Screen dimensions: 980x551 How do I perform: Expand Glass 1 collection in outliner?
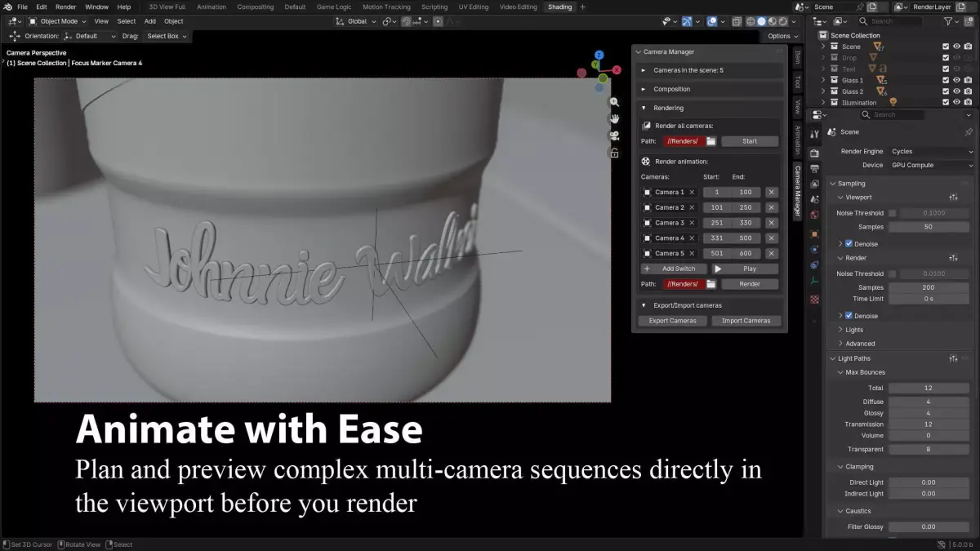pos(824,80)
